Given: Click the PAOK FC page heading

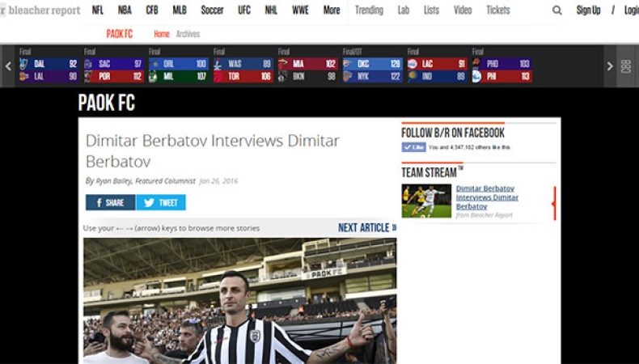Looking at the screenshot, I should click(107, 103).
